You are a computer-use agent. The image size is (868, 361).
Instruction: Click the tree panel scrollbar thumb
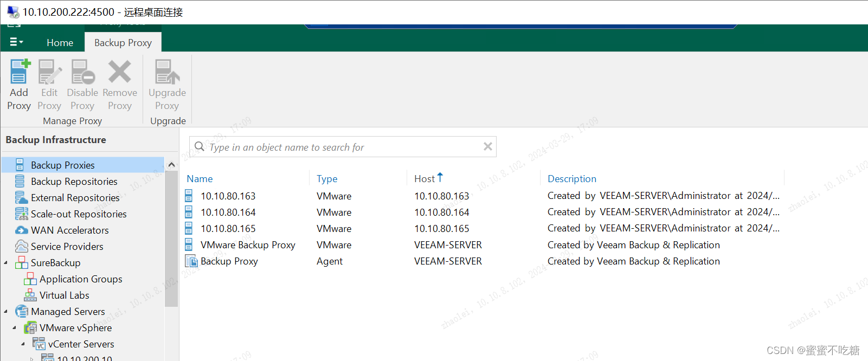click(x=171, y=238)
